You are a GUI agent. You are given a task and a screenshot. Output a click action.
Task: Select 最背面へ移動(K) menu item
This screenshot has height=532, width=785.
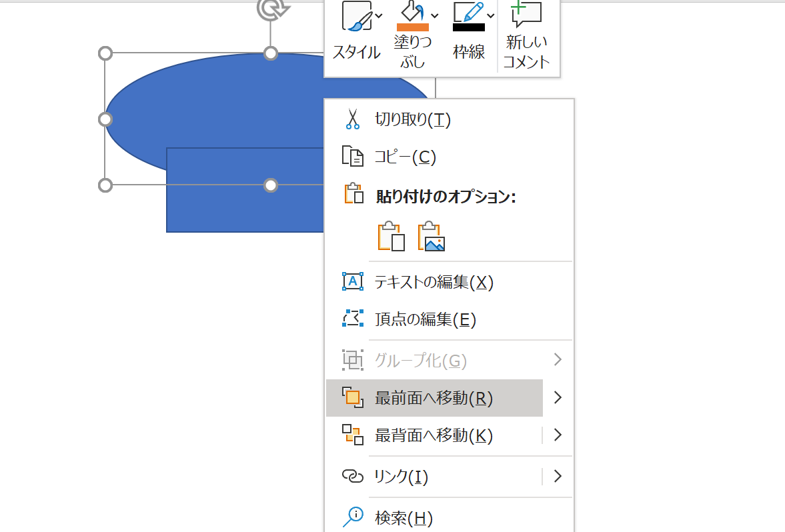pyautogui.click(x=435, y=435)
